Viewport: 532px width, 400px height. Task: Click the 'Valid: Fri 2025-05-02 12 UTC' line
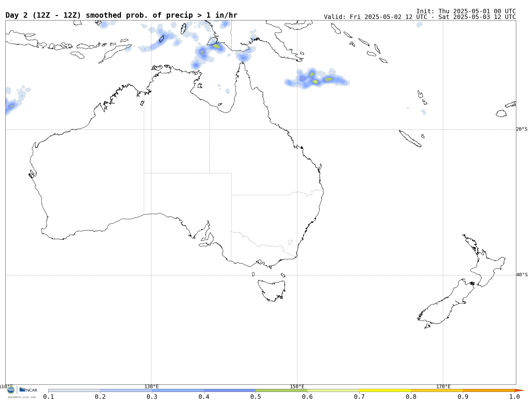[420, 17]
